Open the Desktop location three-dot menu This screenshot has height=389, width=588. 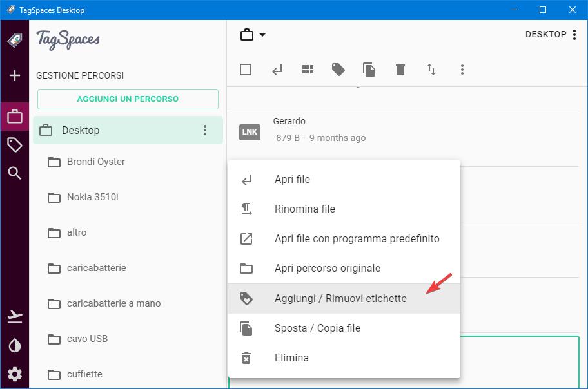point(205,130)
